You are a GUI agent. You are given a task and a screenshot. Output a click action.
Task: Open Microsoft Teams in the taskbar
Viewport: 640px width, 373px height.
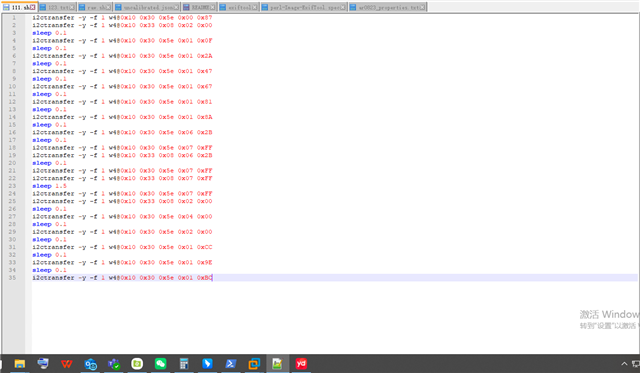coord(113,363)
